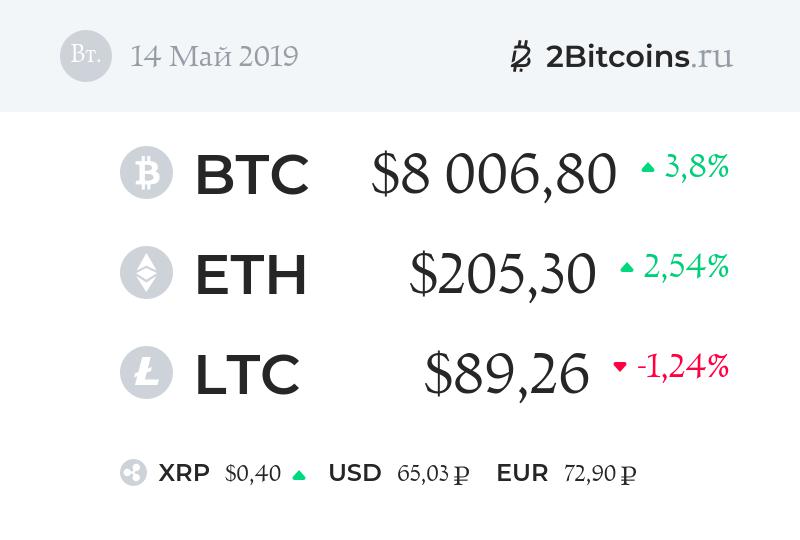
Task: Click the Ethereum coin icon
Action: [x=146, y=273]
